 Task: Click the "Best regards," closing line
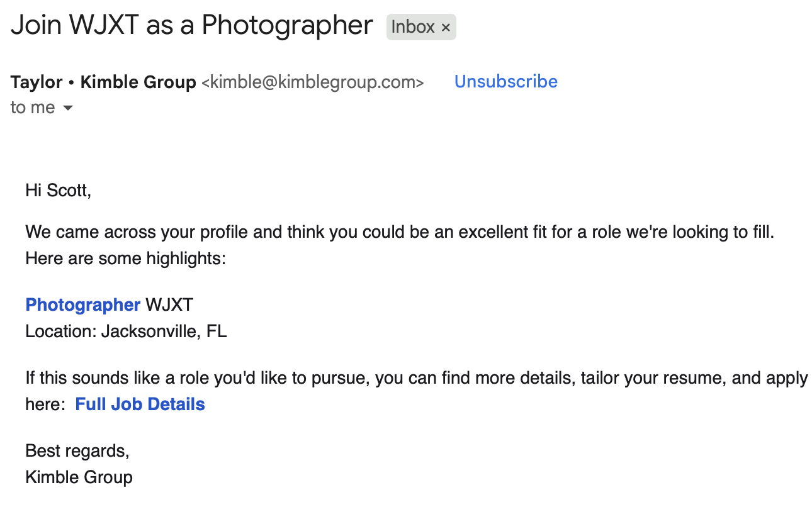77,450
